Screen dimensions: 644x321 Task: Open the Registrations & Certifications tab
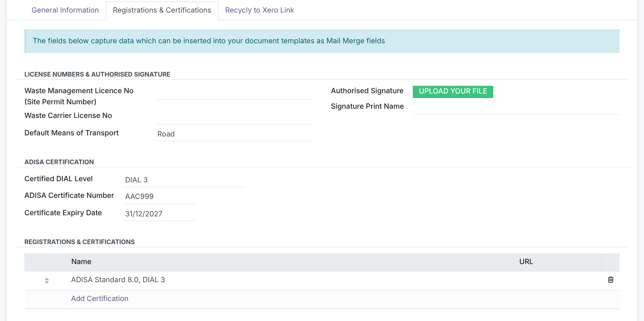coord(162,10)
